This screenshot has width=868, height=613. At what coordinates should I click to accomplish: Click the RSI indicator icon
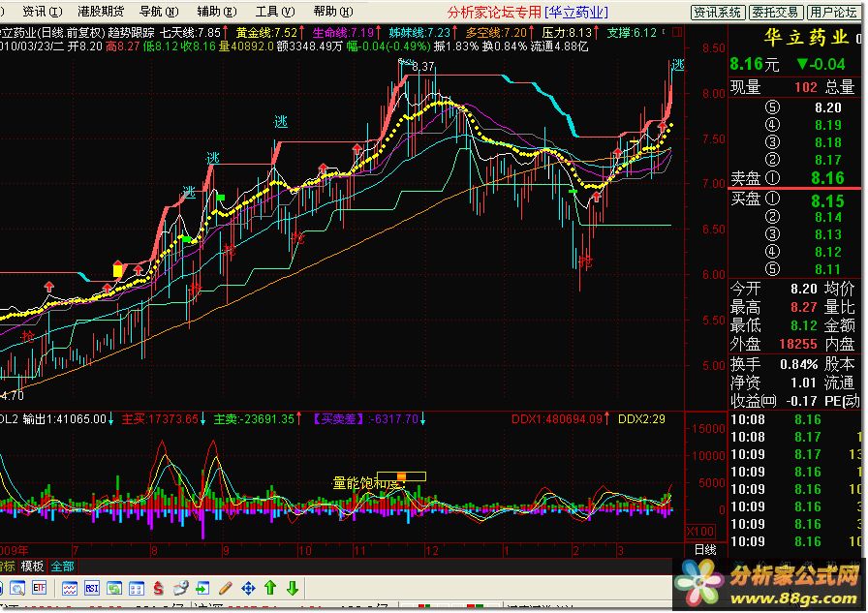[x=91, y=588]
